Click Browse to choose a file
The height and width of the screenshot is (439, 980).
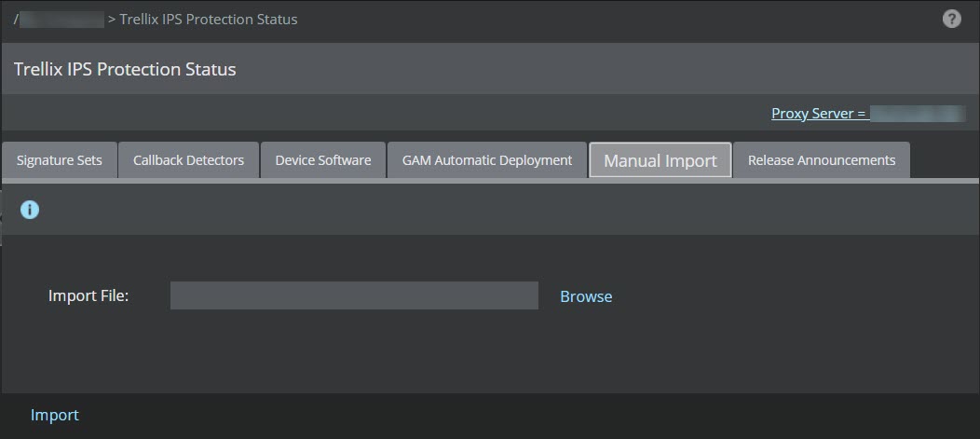tap(586, 296)
